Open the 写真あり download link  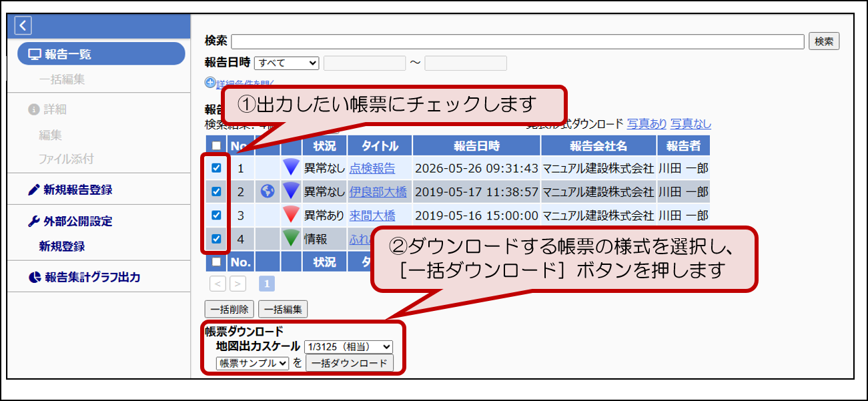click(x=646, y=123)
